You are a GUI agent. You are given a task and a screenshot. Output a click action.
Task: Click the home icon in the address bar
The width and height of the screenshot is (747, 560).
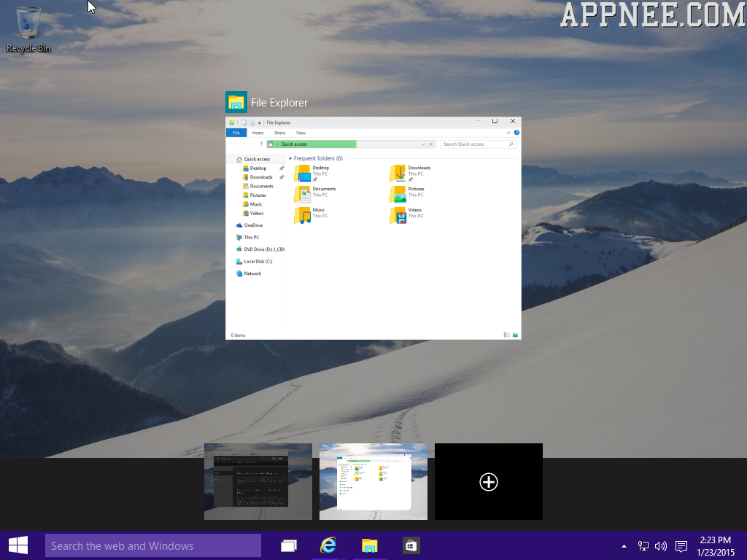pyautogui.click(x=271, y=144)
